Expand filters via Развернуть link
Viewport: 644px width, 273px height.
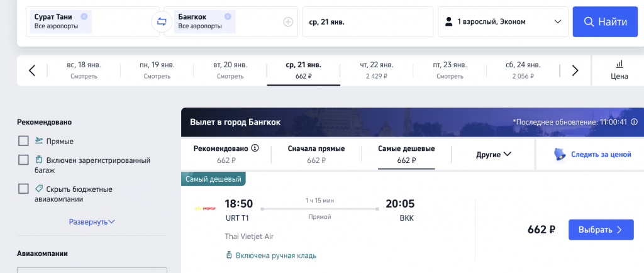coord(92,221)
